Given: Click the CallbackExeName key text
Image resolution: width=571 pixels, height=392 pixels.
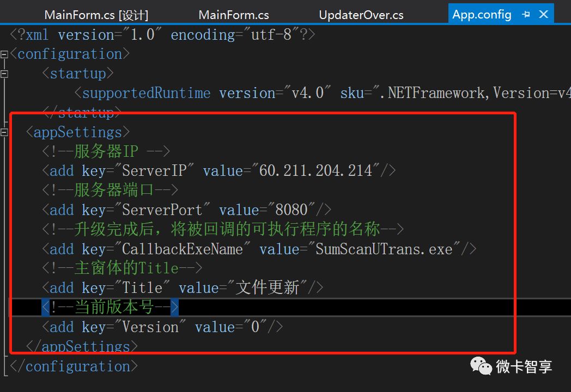Looking at the screenshot, I should coord(182,249).
